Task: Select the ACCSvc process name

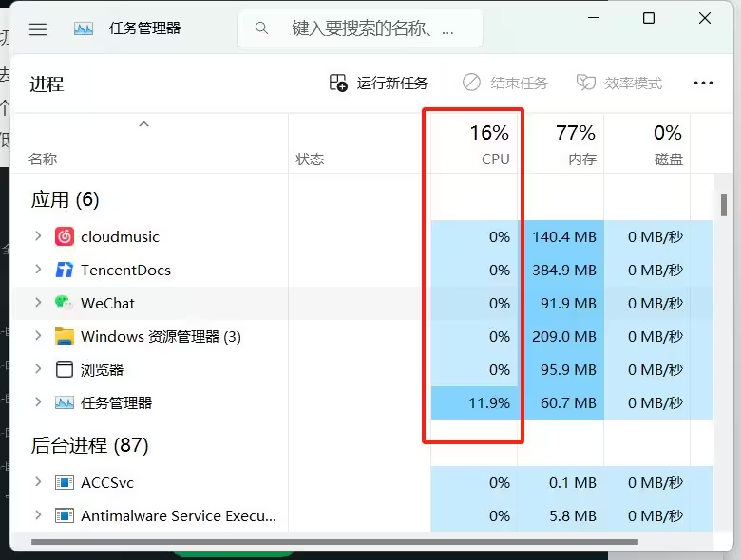Action: (107, 482)
